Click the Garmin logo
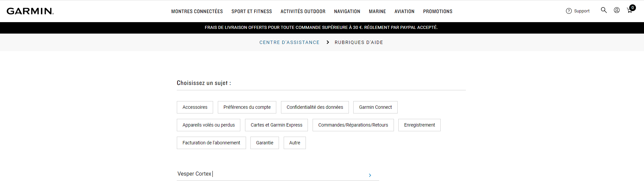644x185 pixels. tap(30, 11)
